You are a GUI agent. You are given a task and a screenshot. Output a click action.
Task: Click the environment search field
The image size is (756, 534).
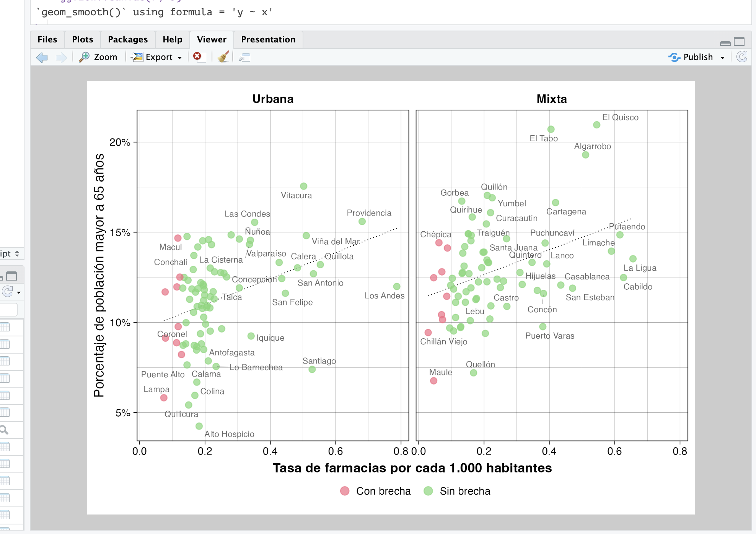(8, 309)
